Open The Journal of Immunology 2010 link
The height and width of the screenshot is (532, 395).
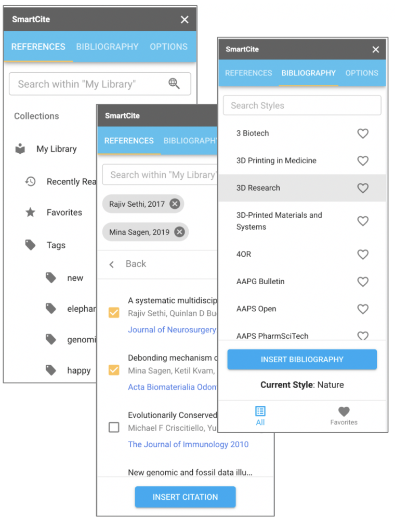(x=188, y=444)
